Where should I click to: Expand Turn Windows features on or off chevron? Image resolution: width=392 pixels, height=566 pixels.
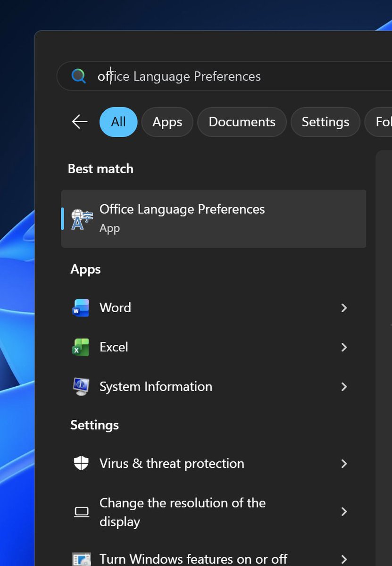point(344,559)
